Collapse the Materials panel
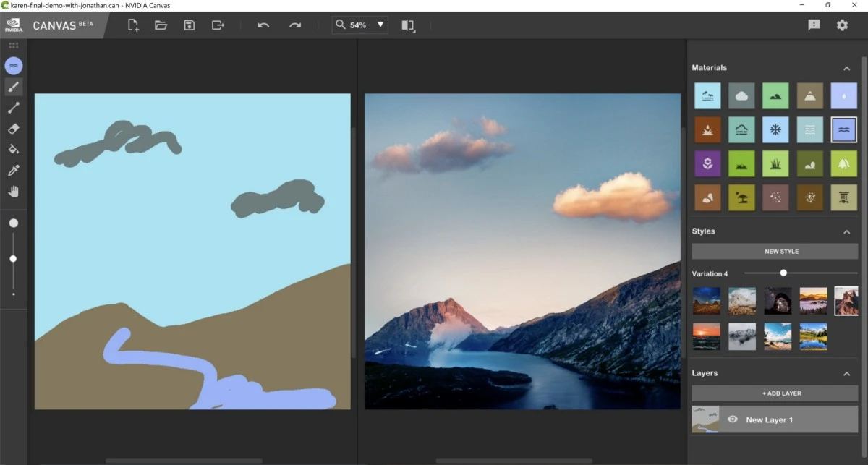This screenshot has height=465, width=868. (x=846, y=67)
